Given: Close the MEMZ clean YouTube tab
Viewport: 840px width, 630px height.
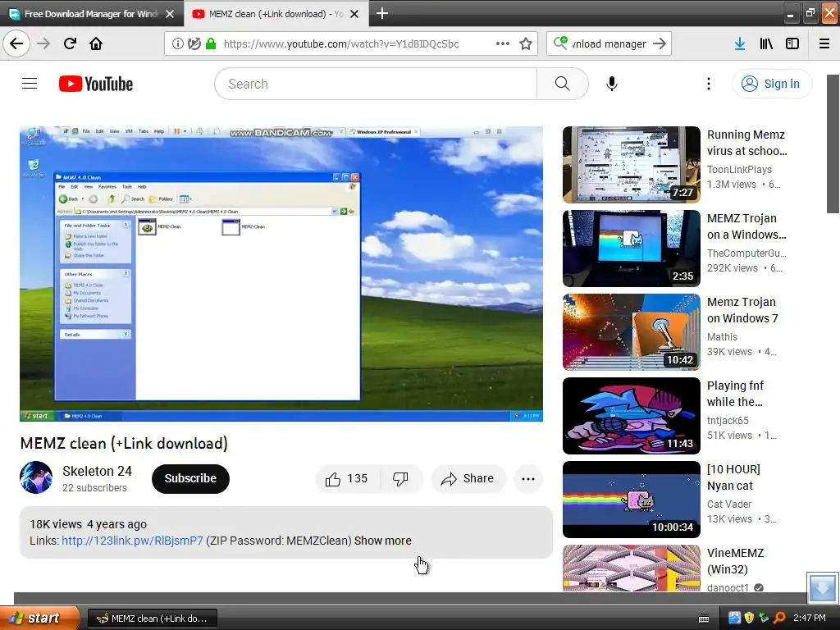Looking at the screenshot, I should (x=354, y=14).
